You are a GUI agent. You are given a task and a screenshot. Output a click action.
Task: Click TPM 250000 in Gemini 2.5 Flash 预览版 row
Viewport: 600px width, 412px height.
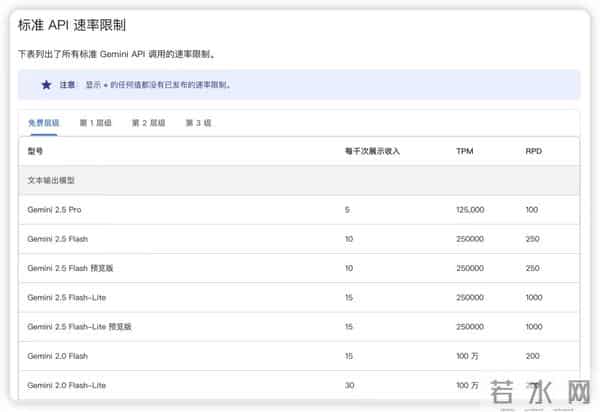coord(470,268)
